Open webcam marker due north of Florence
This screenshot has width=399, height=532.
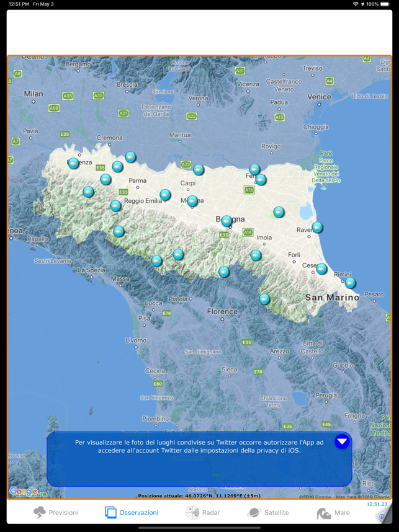pyautogui.click(x=224, y=272)
